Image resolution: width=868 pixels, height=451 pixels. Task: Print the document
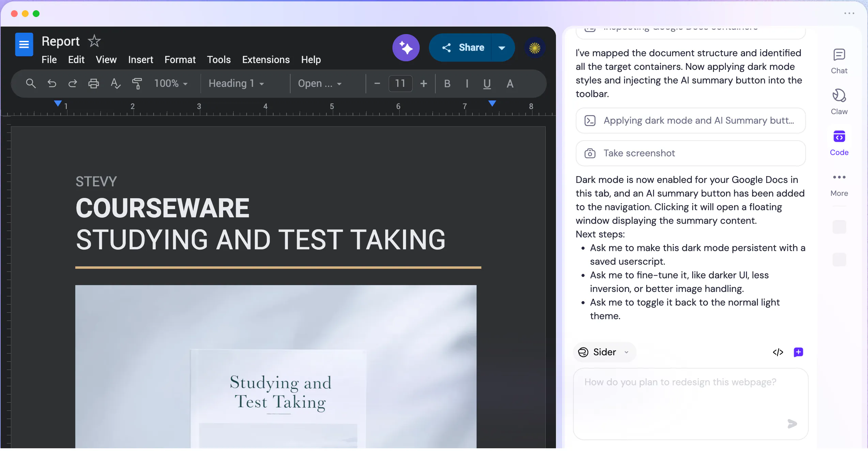[93, 83]
